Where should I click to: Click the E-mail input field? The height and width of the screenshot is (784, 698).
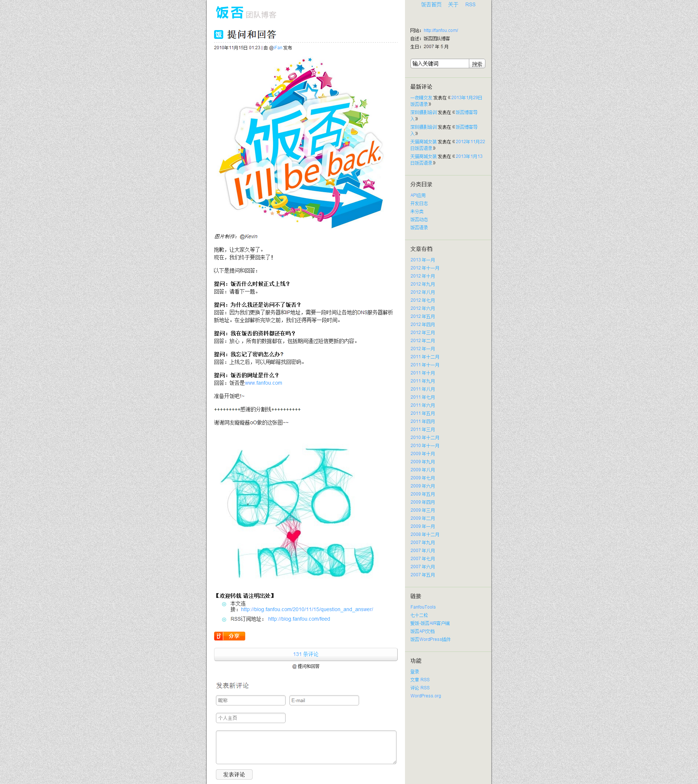pyautogui.click(x=324, y=700)
